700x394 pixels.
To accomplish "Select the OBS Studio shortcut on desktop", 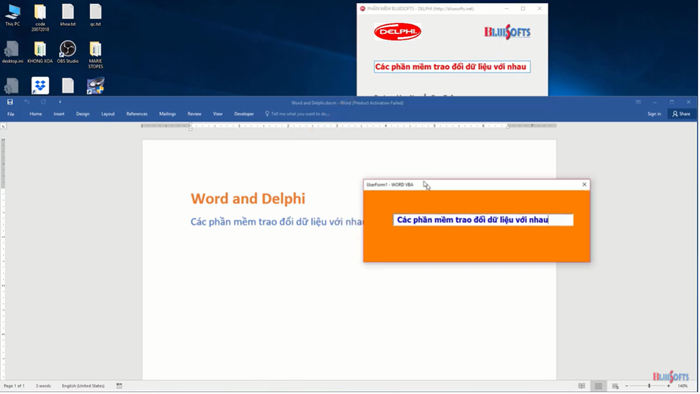I will pos(68,52).
